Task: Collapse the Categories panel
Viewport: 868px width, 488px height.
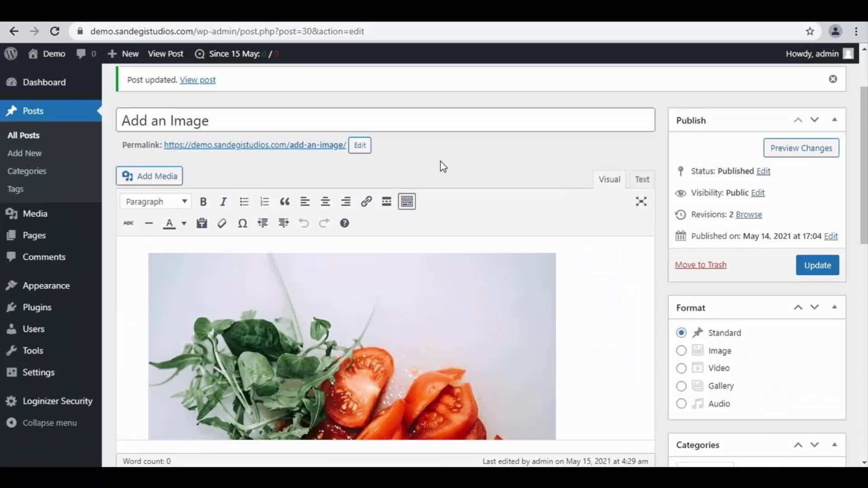Action: click(835, 445)
